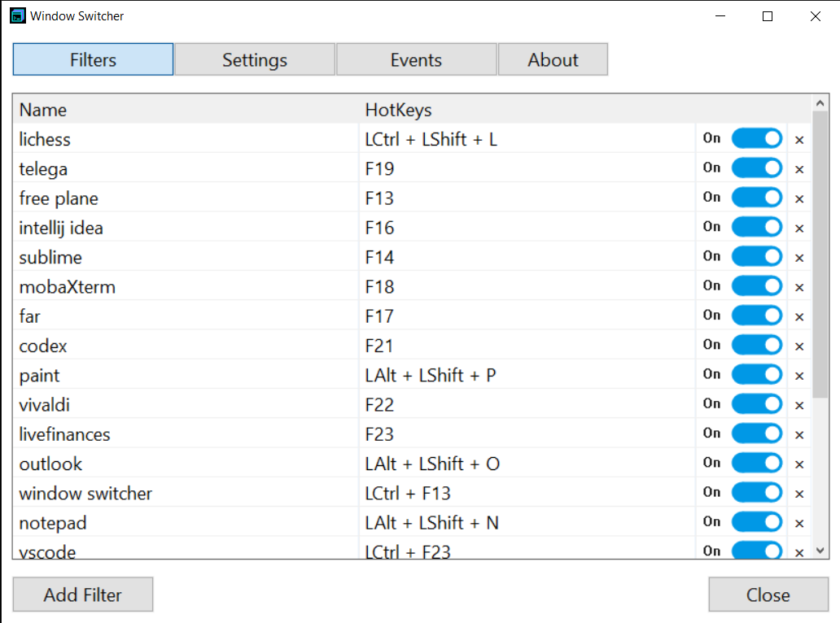Image resolution: width=840 pixels, height=623 pixels.
Task: Disable the mobaXterm filter toggle
Action: (756, 285)
